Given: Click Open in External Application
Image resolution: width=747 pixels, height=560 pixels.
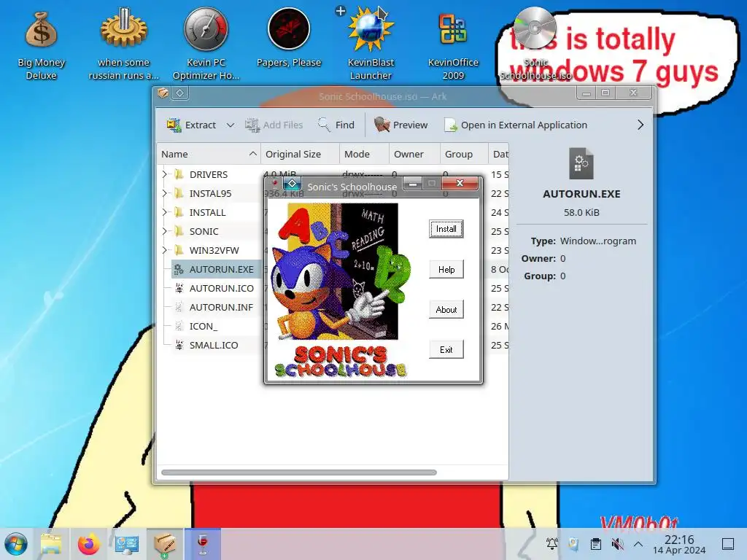Looking at the screenshot, I should (516, 125).
